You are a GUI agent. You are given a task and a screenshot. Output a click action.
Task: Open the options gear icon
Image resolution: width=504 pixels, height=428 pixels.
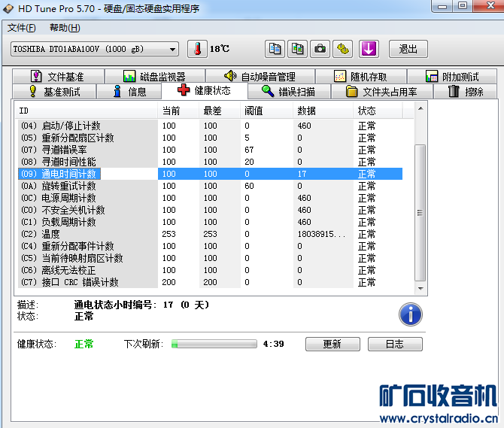342,49
